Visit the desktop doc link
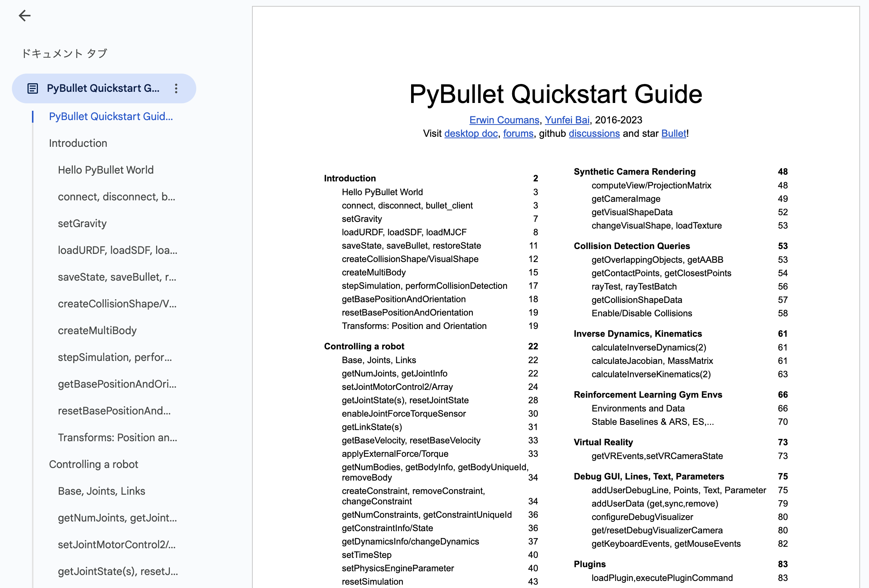Image resolution: width=869 pixels, height=588 pixels. 471,133
